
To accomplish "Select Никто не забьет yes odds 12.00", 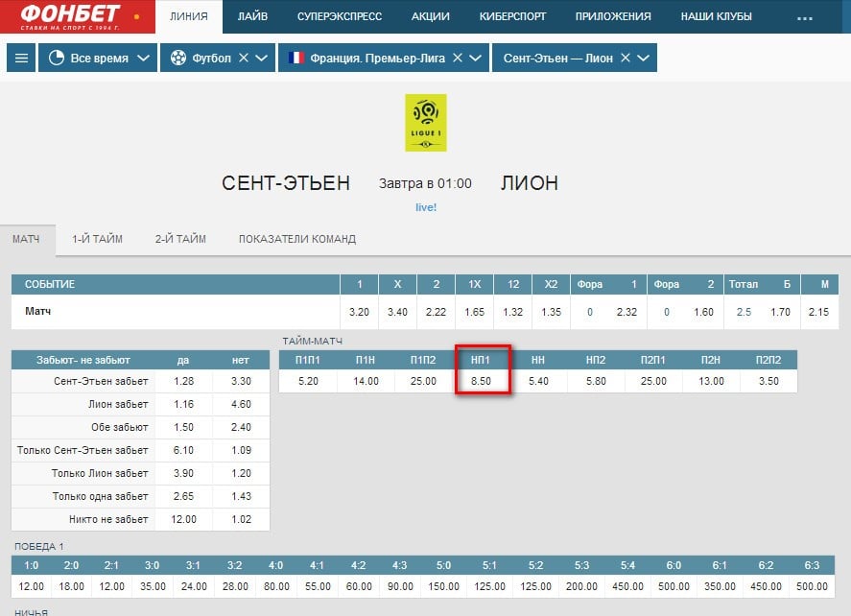I will pyautogui.click(x=183, y=519).
